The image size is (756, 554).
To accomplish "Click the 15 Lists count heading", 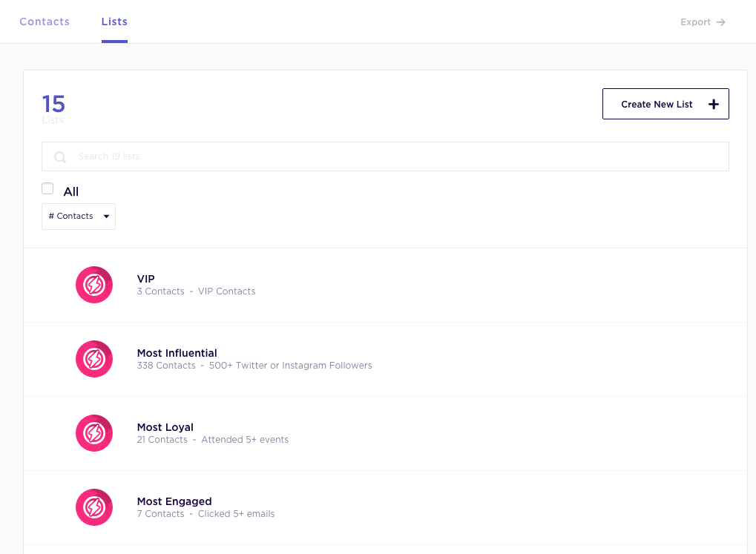I will click(53, 105).
